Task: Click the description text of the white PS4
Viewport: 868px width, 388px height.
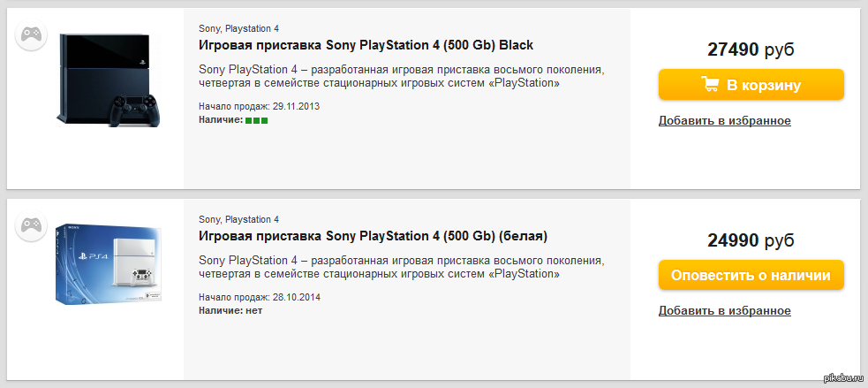Action: coord(402,268)
